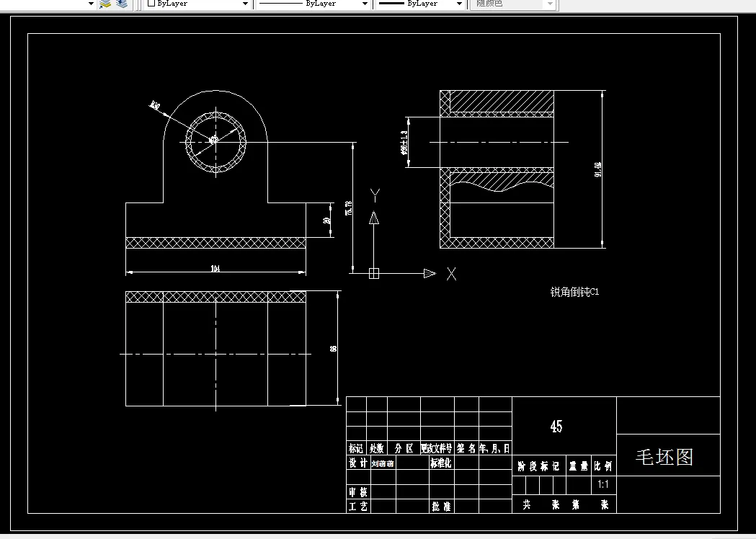The image size is (756, 539).
Task: Click the 75.78 vertical dimension text
Action: (x=349, y=208)
